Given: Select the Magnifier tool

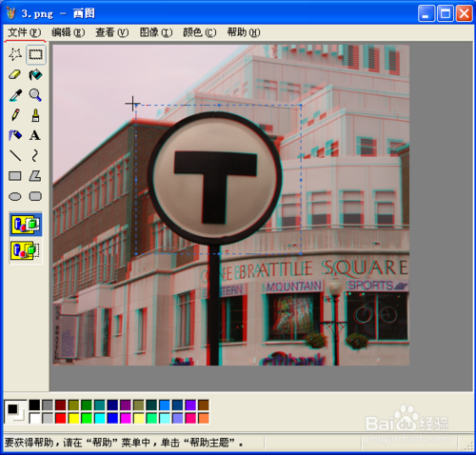Looking at the screenshot, I should 35,95.
